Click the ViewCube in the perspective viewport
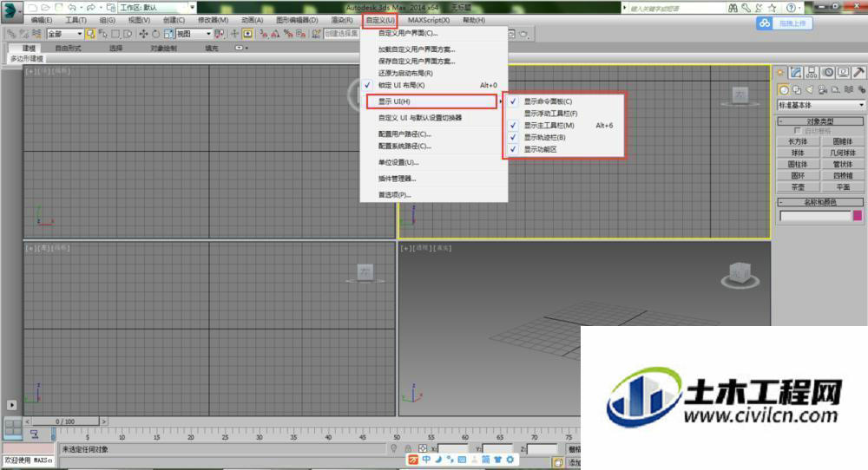This screenshot has width=868, height=470. (x=740, y=274)
